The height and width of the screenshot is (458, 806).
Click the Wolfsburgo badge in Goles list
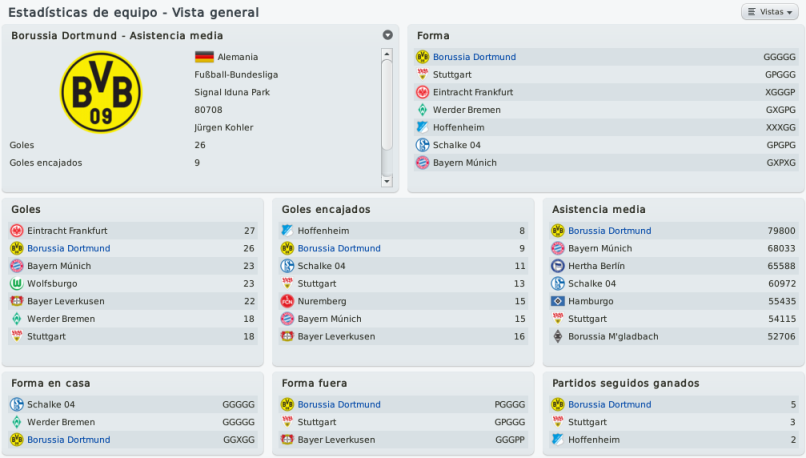17,284
